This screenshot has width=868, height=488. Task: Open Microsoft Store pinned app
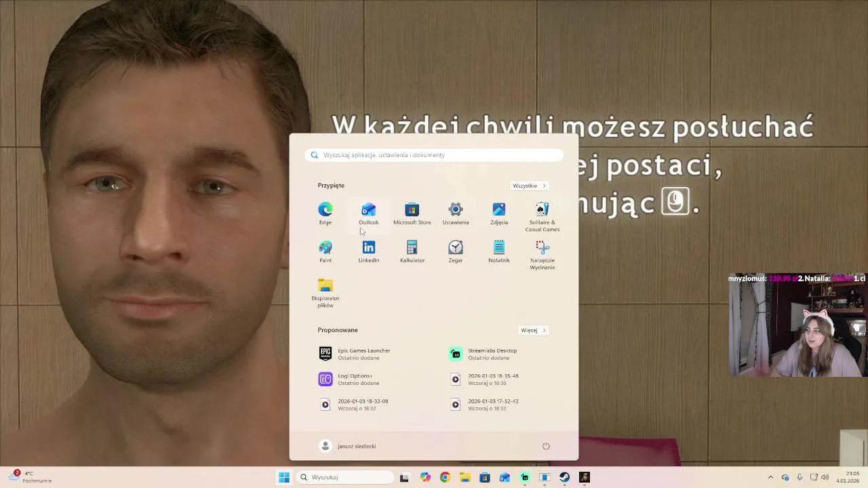click(412, 213)
